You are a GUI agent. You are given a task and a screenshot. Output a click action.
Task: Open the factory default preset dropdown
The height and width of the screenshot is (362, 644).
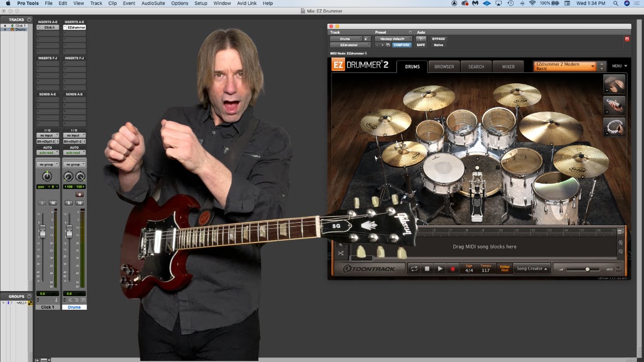tap(393, 39)
